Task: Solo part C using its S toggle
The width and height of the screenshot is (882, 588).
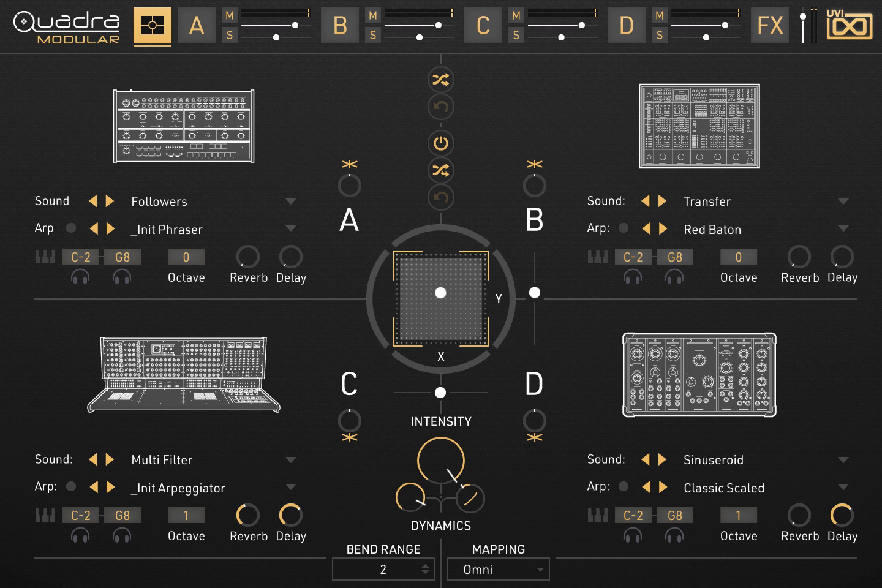Action: click(x=517, y=36)
